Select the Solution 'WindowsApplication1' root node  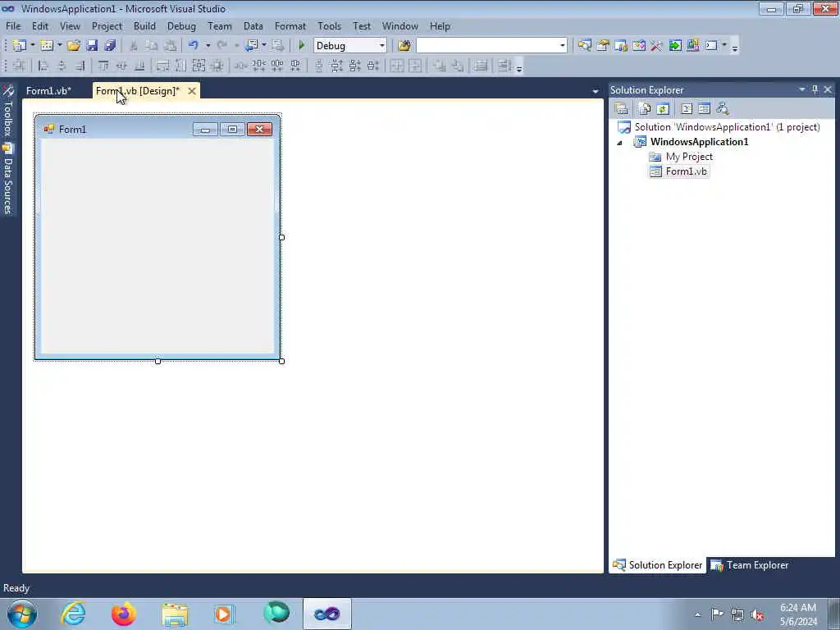(727, 127)
